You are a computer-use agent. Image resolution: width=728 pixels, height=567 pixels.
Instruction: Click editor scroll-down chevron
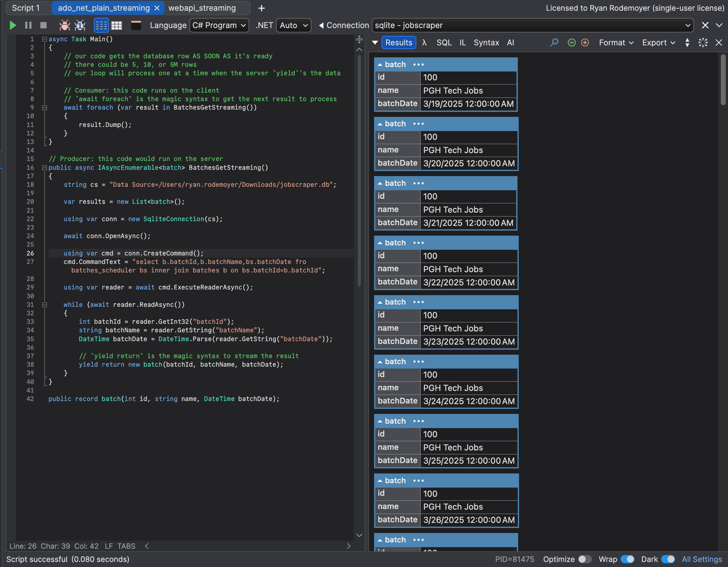coord(359,536)
